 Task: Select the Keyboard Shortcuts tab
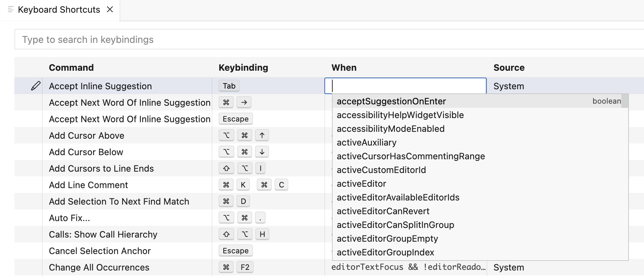point(59,10)
